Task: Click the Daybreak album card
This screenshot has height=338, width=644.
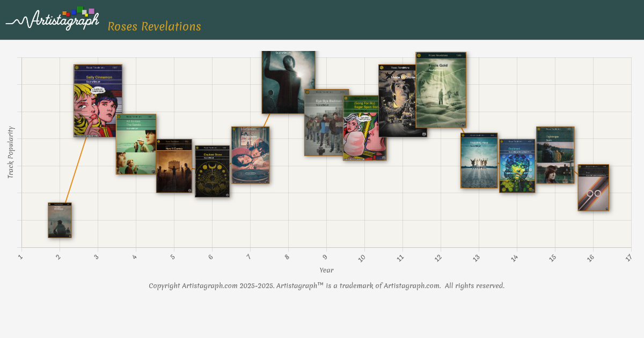Action: 517,166
